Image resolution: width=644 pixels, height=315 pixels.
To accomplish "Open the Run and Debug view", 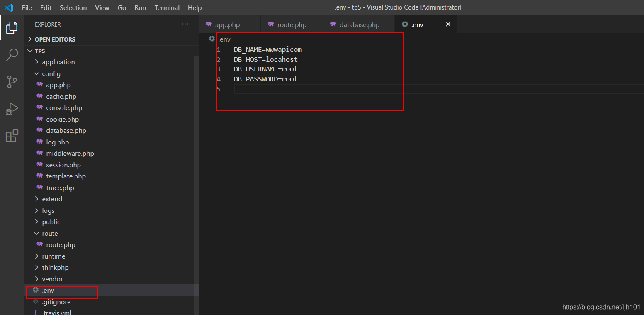I will (x=12, y=109).
